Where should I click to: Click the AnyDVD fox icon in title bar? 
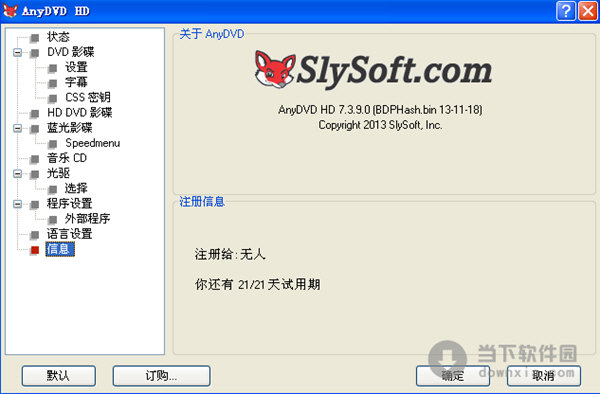coord(10,11)
